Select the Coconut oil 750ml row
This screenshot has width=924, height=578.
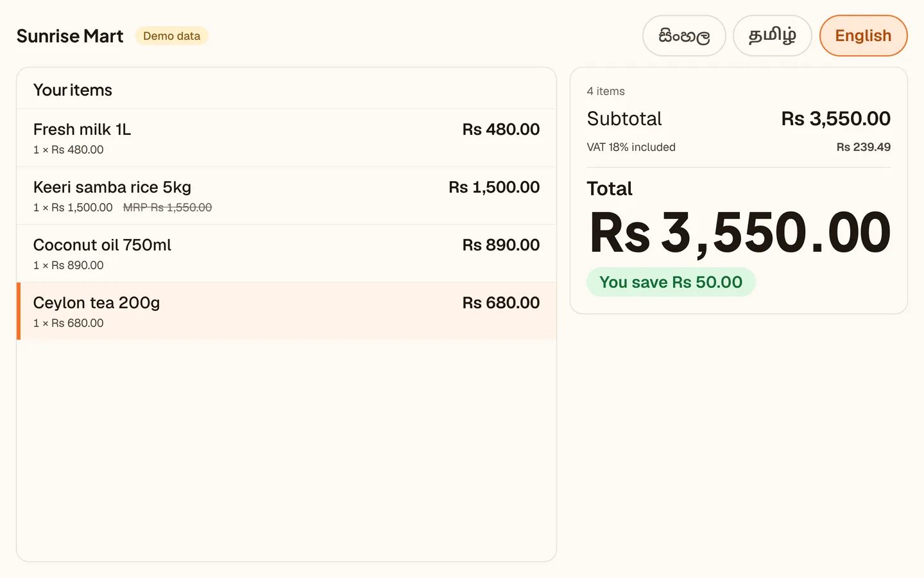tap(286, 254)
